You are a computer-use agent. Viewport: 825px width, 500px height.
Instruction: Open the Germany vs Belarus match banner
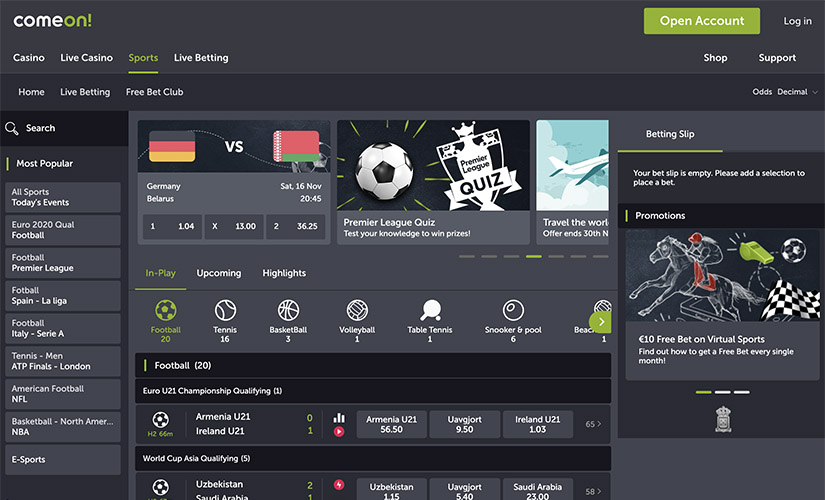234,146
